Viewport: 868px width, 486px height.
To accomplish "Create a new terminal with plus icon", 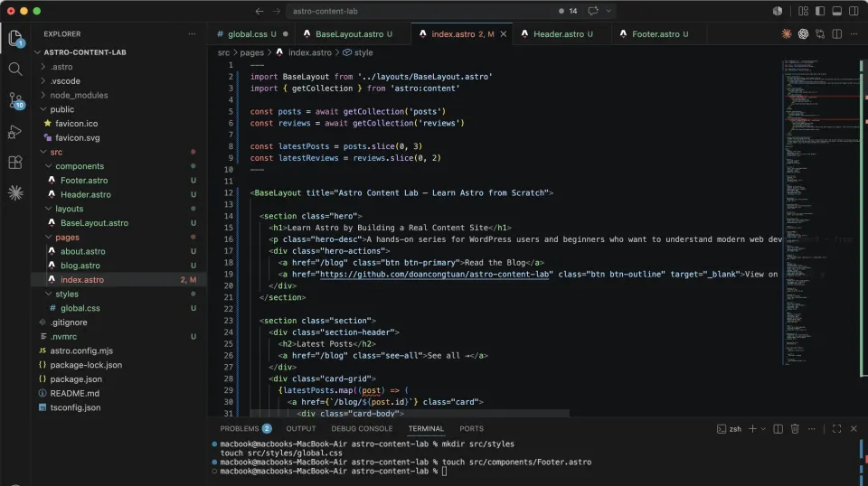I will coord(752,428).
